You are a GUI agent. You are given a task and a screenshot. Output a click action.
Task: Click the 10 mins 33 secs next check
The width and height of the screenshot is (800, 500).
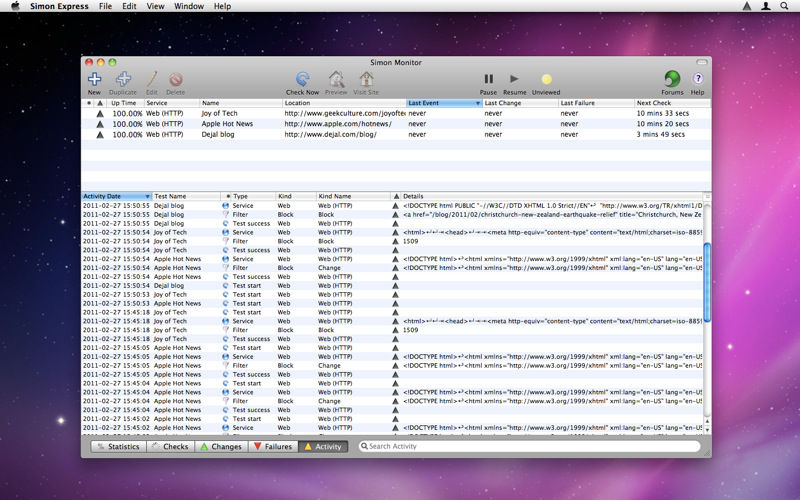(663, 113)
